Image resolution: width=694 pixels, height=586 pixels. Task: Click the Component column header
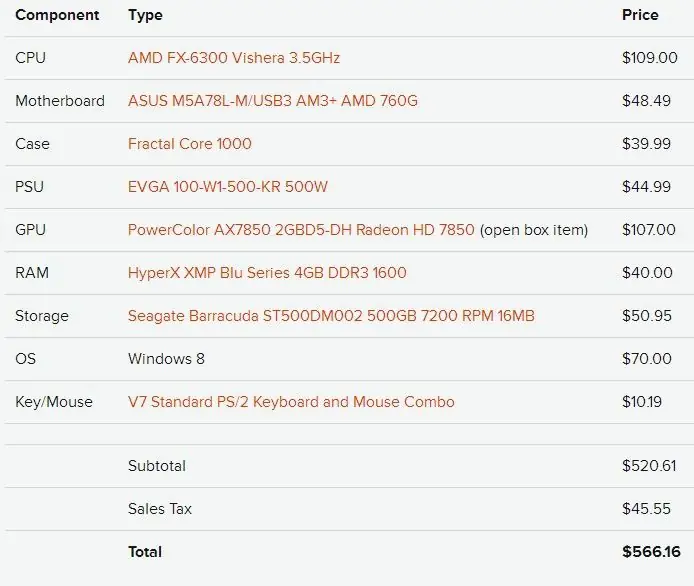[x=57, y=15]
